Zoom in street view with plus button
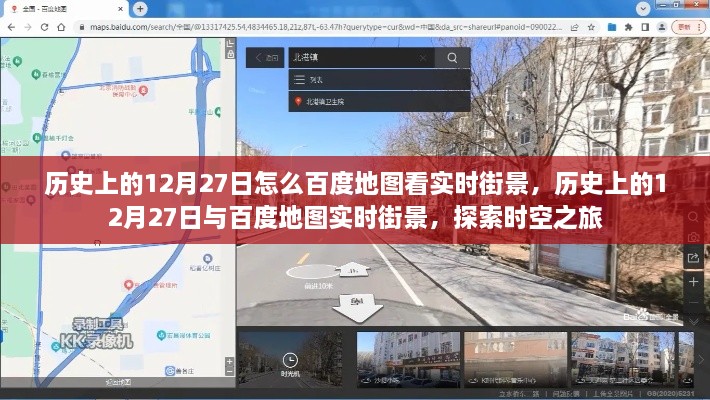This screenshot has width=710, height=400. [x=693, y=281]
